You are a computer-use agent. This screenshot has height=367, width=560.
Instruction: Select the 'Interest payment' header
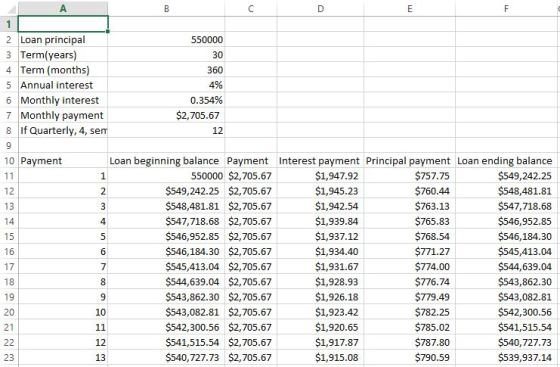pyautogui.click(x=320, y=161)
